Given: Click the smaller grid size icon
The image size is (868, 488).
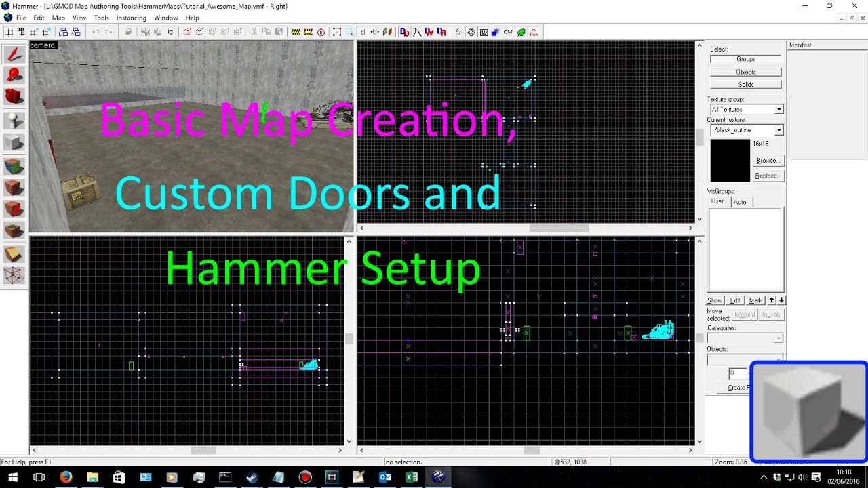Looking at the screenshot, I should coord(33,32).
